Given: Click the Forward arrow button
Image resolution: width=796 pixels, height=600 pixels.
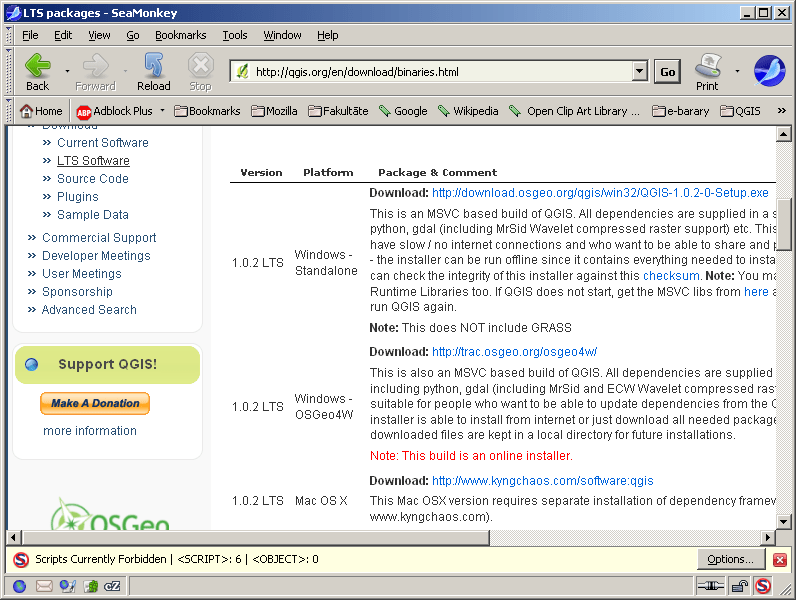Looking at the screenshot, I should tap(95, 72).
